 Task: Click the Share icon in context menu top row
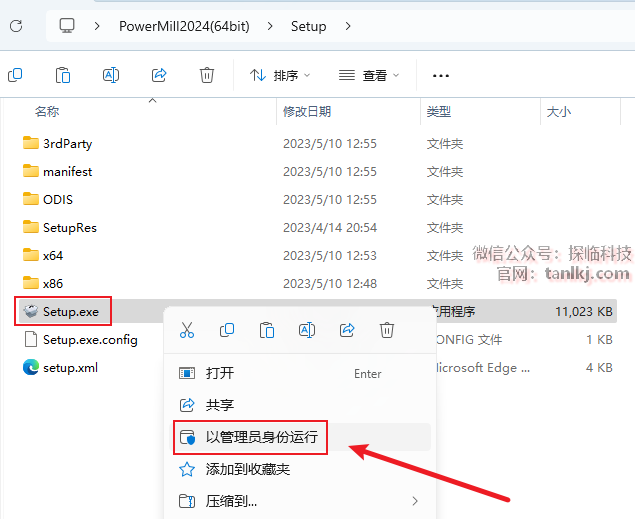click(x=347, y=330)
